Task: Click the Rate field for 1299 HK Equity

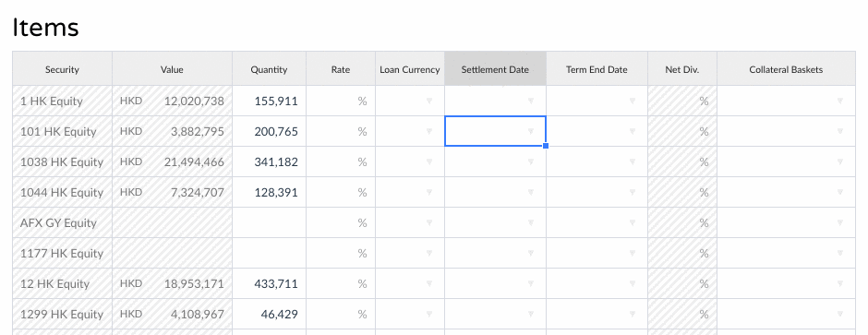Action: tap(341, 314)
